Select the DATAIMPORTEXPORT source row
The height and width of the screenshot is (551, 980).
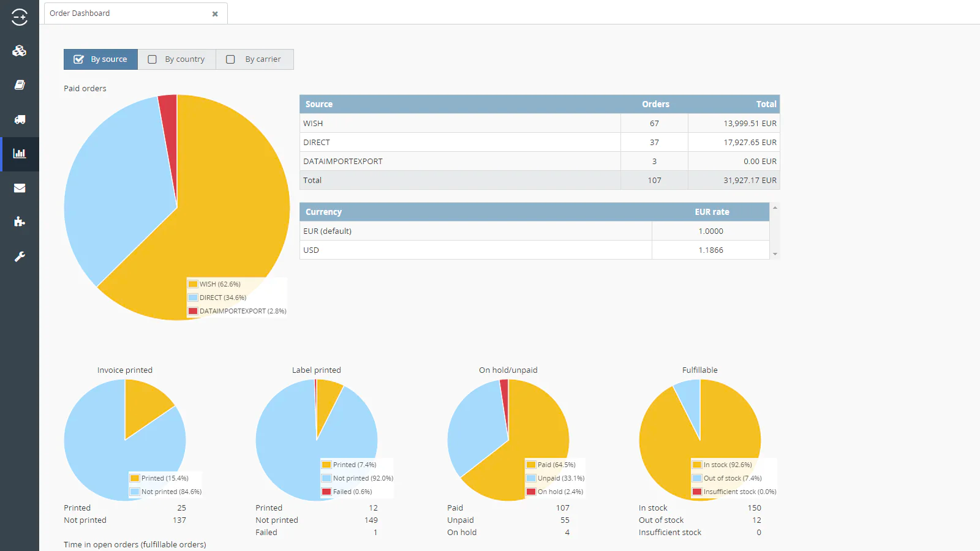pos(540,161)
